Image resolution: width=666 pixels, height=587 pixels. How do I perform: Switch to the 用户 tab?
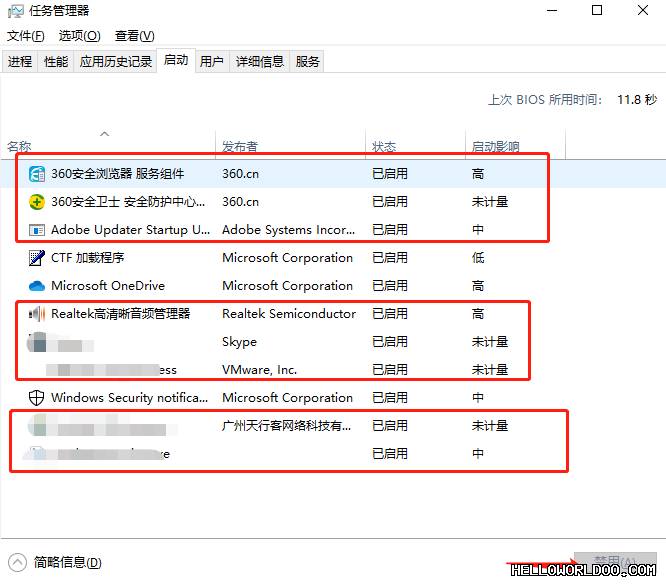212,62
